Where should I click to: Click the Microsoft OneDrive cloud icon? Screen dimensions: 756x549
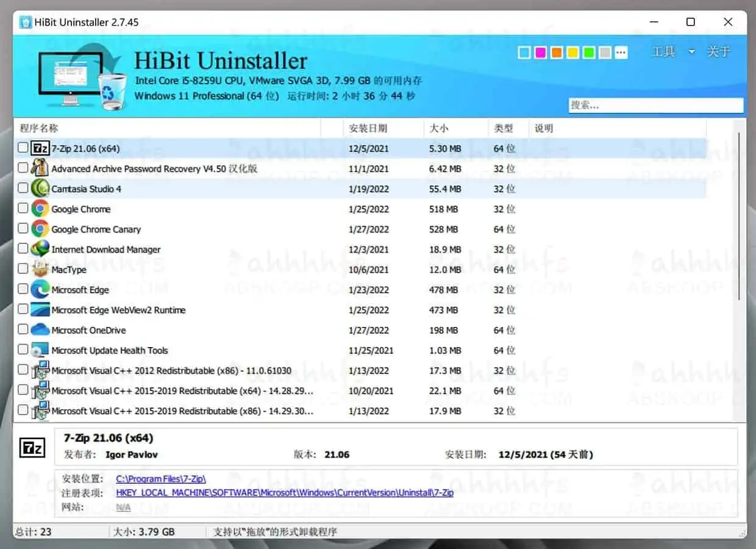39,330
